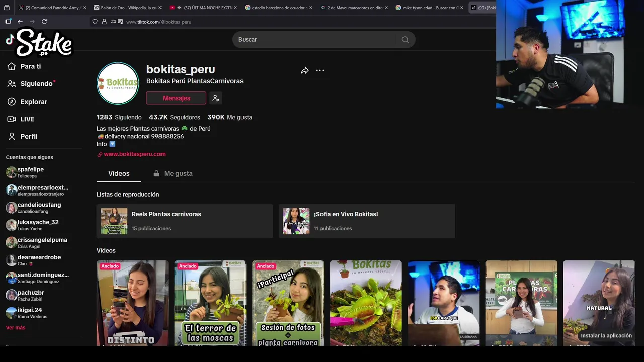Go to the Explorar page

[27, 102]
